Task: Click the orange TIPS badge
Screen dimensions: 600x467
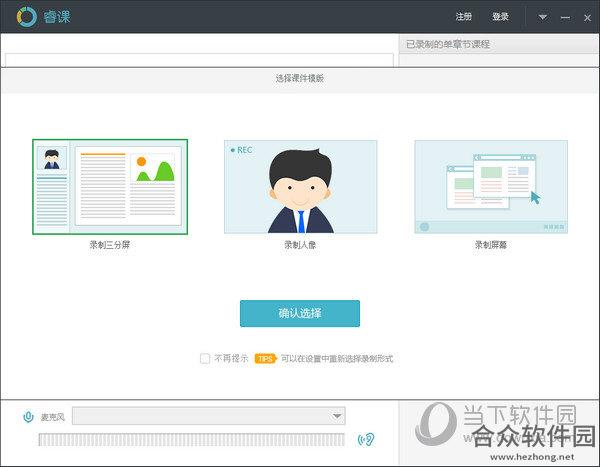Action: point(265,359)
